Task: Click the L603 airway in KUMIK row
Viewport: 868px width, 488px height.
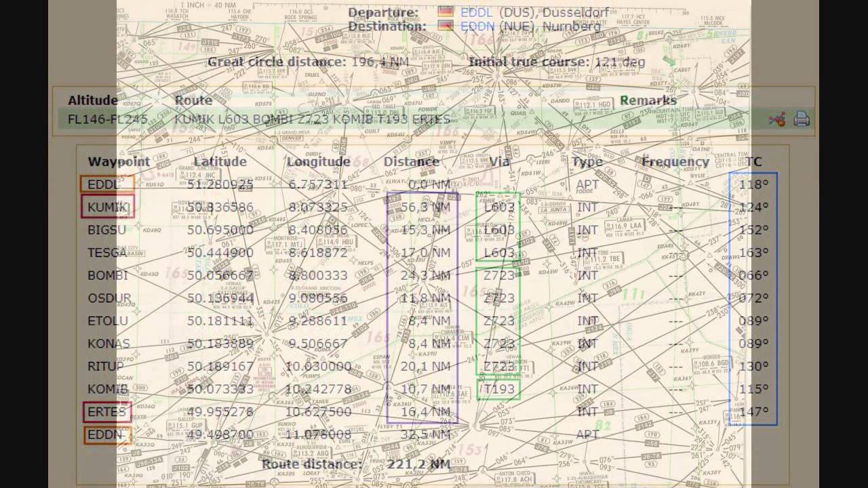Action: coord(500,207)
